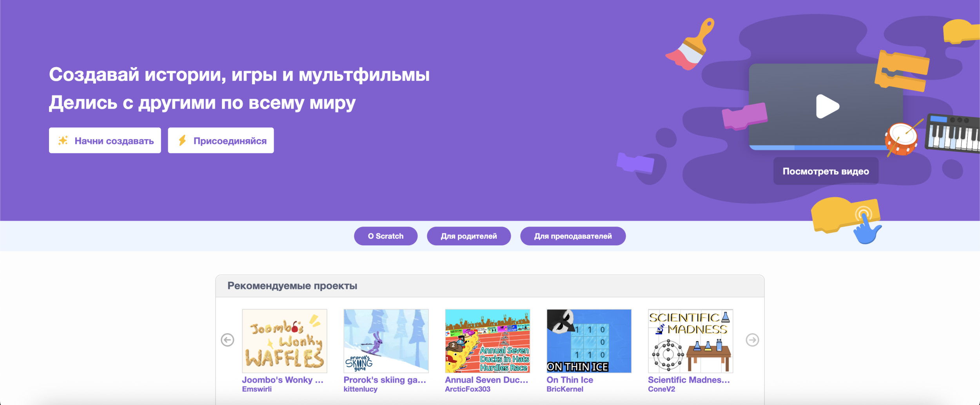Click the left carousel arrow icon
This screenshot has height=405, width=980.
pos(227,340)
